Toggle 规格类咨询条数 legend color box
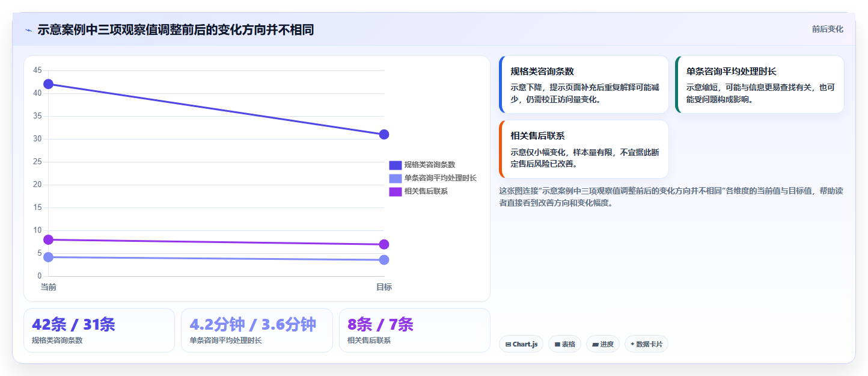The height and width of the screenshot is (376, 868). 396,165
